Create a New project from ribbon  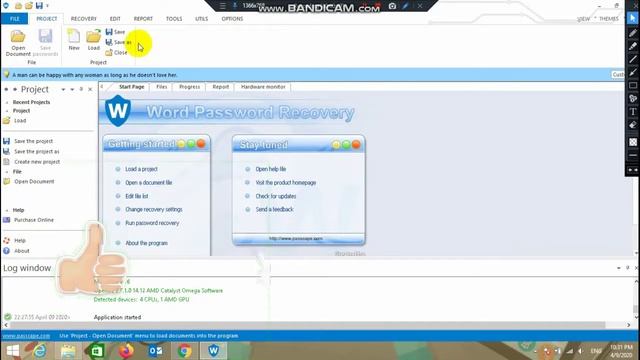[74, 40]
